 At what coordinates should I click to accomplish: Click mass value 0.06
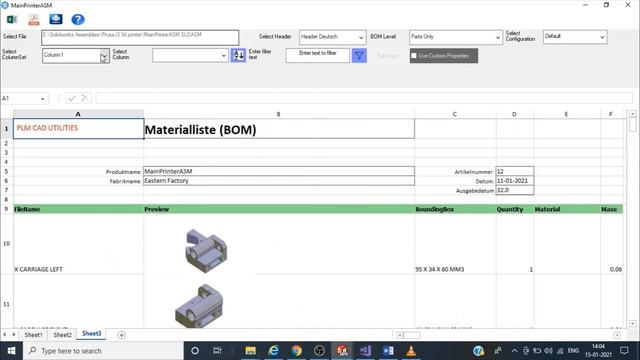pos(616,269)
